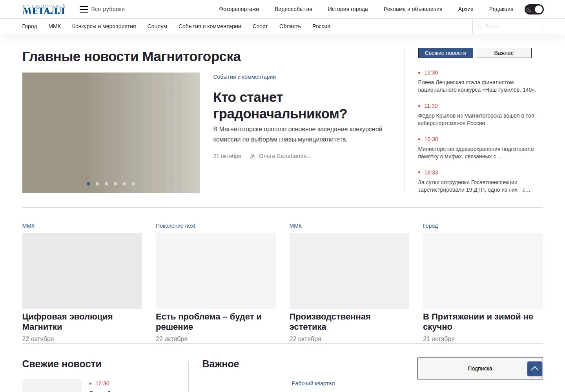Open История города page
The image size is (565, 392).
(x=348, y=9)
